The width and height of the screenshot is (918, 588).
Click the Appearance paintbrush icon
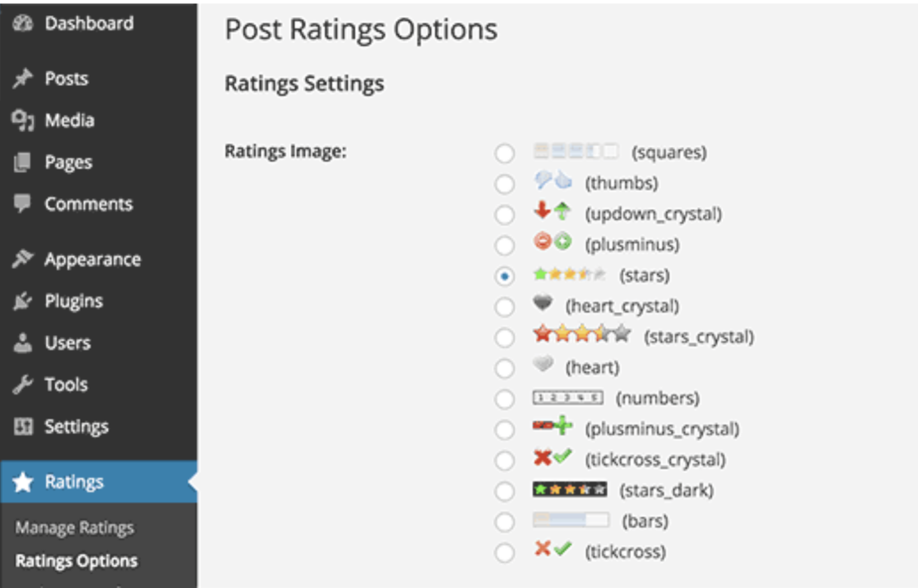(22, 260)
